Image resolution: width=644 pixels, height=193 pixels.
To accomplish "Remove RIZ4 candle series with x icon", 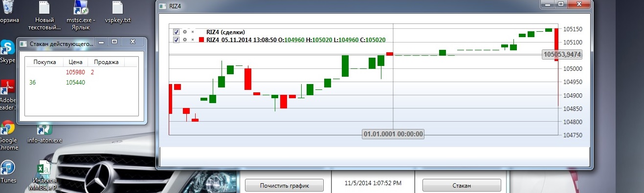I will coord(193,40).
